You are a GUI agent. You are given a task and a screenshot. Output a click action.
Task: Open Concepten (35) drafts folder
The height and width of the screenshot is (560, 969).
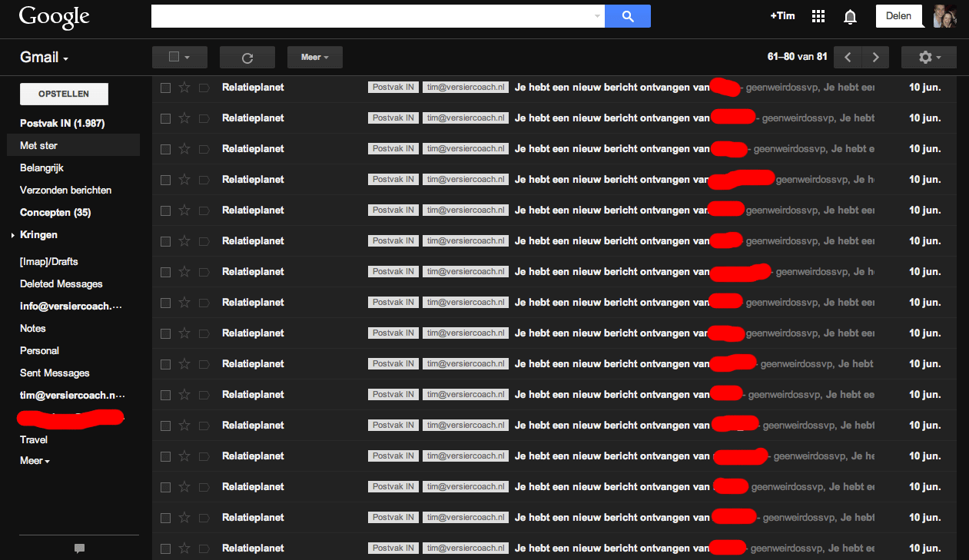pos(55,212)
